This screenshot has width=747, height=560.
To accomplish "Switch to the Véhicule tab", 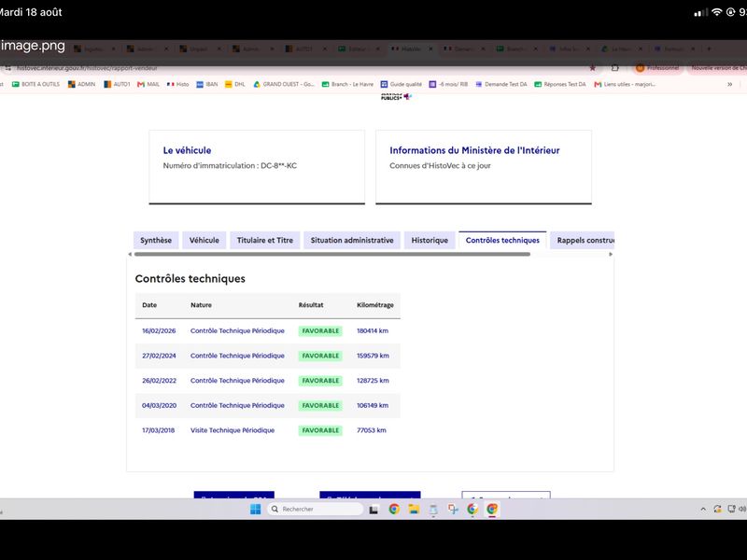I will pyautogui.click(x=204, y=241).
